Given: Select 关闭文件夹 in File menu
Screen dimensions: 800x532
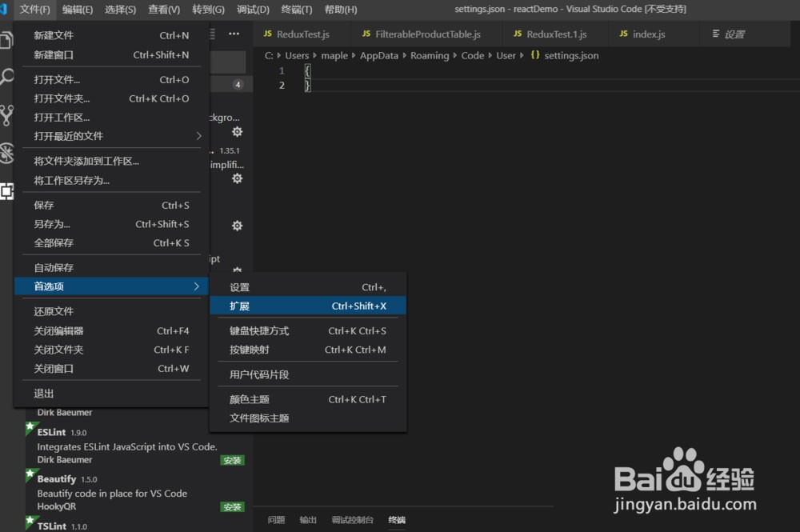Looking at the screenshot, I should coord(112,350).
